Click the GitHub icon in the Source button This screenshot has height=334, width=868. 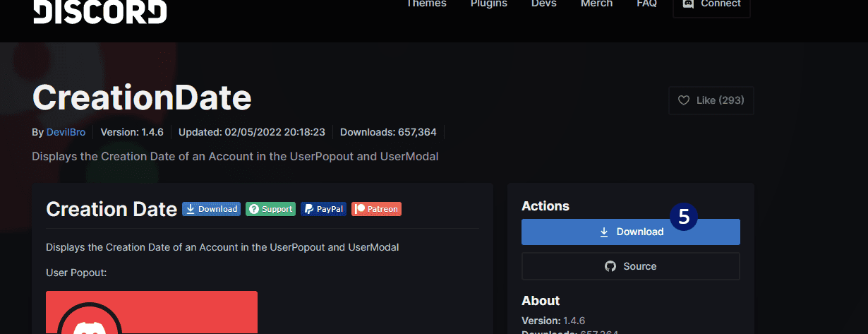(610, 266)
